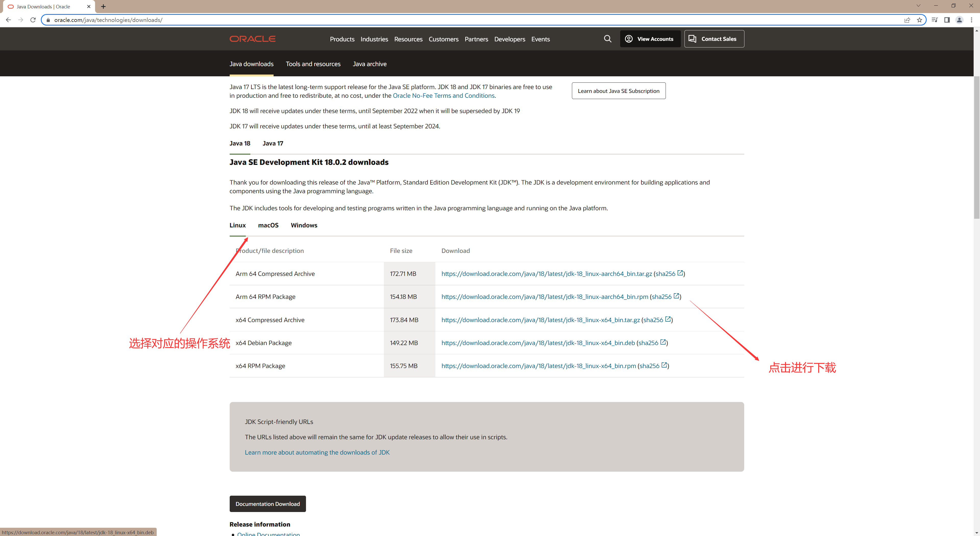This screenshot has width=980, height=536.
Task: Select the macOS tab
Action: coord(268,225)
